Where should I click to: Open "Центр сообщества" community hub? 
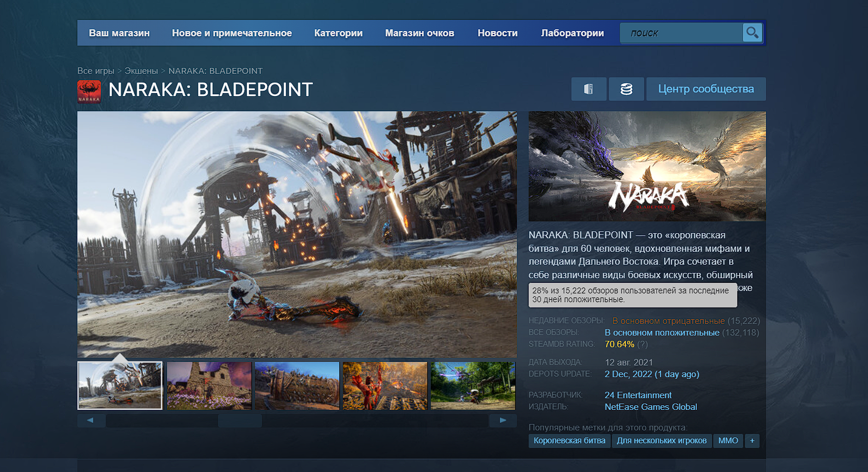[706, 89]
